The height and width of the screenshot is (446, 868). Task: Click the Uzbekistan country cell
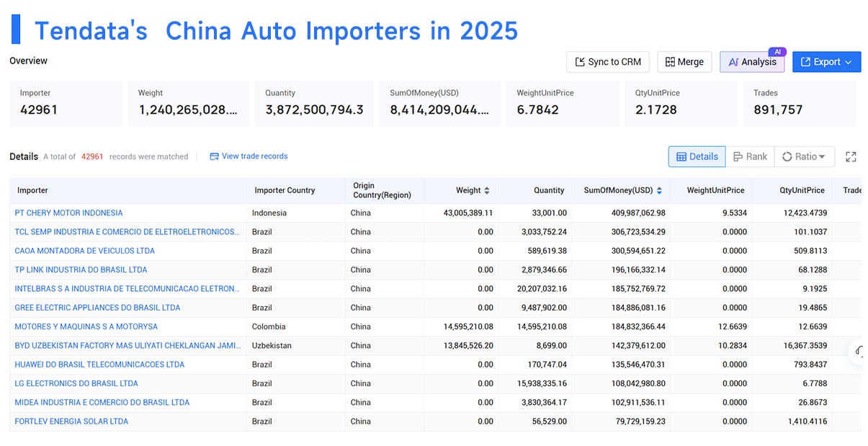pyautogui.click(x=272, y=346)
